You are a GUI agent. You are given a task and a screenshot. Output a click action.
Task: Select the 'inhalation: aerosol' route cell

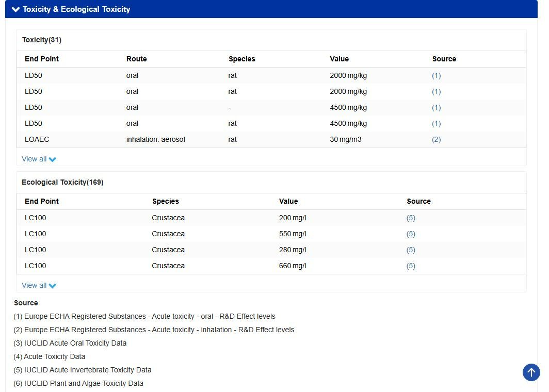[x=155, y=139]
